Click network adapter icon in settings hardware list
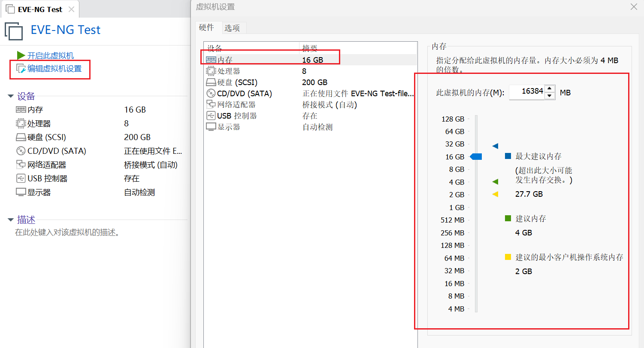This screenshot has width=644, height=348. tap(211, 104)
